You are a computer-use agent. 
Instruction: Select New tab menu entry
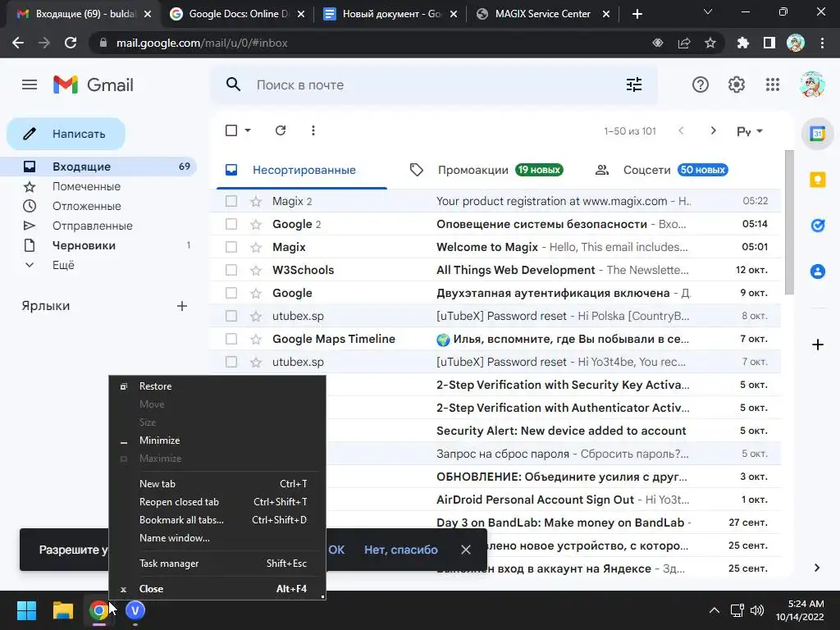click(x=217, y=484)
